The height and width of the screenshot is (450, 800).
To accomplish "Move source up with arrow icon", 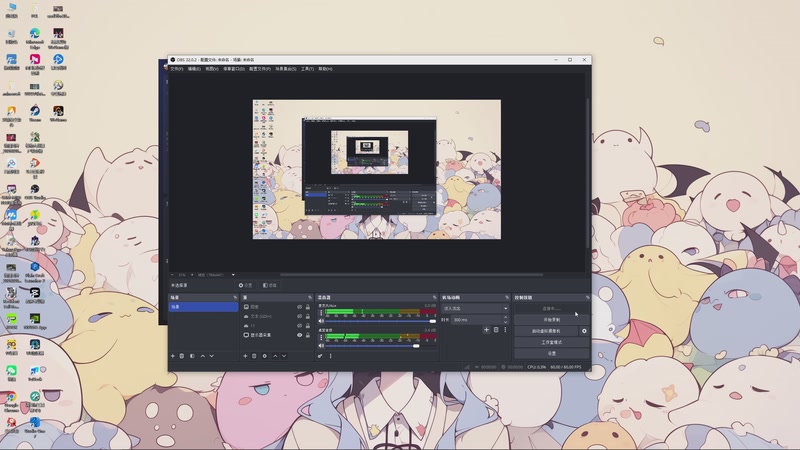I will click(x=275, y=356).
